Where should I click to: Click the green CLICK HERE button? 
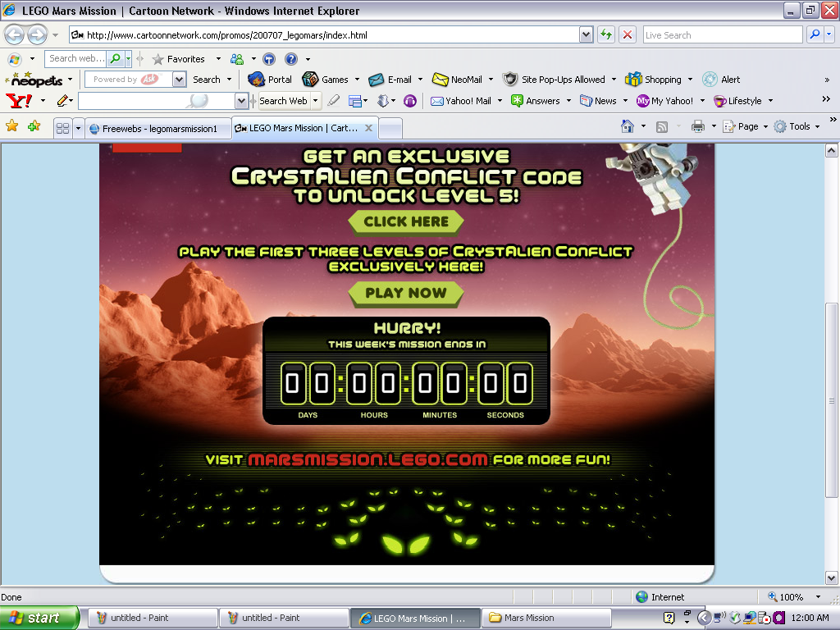coord(405,221)
